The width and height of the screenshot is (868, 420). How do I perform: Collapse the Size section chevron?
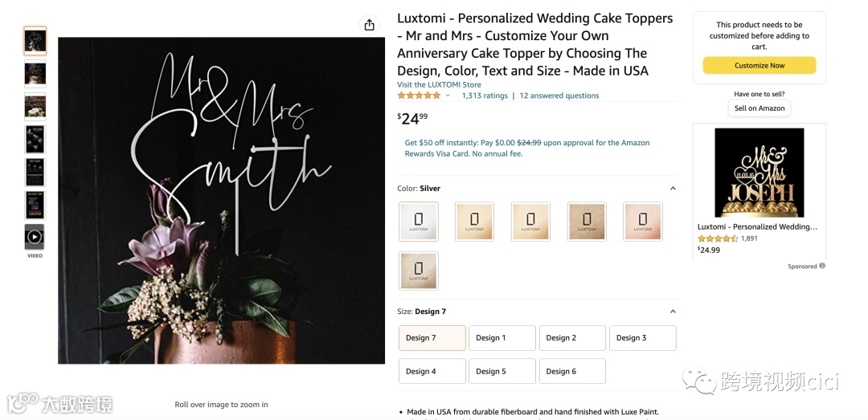click(x=673, y=312)
